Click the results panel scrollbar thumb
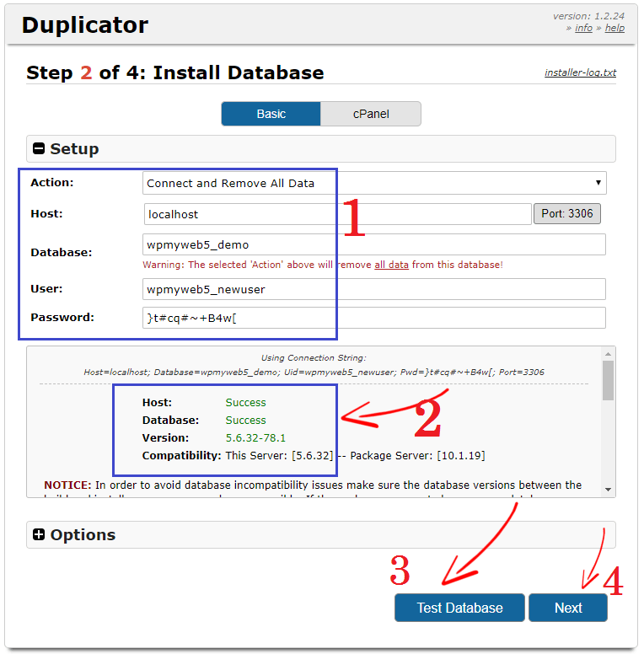Viewport: 644px width, 654px height. (x=608, y=381)
